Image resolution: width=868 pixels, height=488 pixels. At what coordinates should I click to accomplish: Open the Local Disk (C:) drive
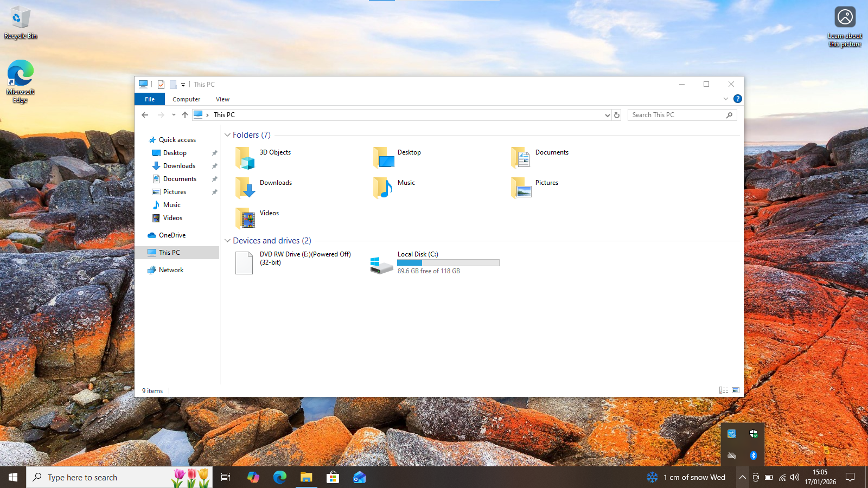(x=382, y=264)
